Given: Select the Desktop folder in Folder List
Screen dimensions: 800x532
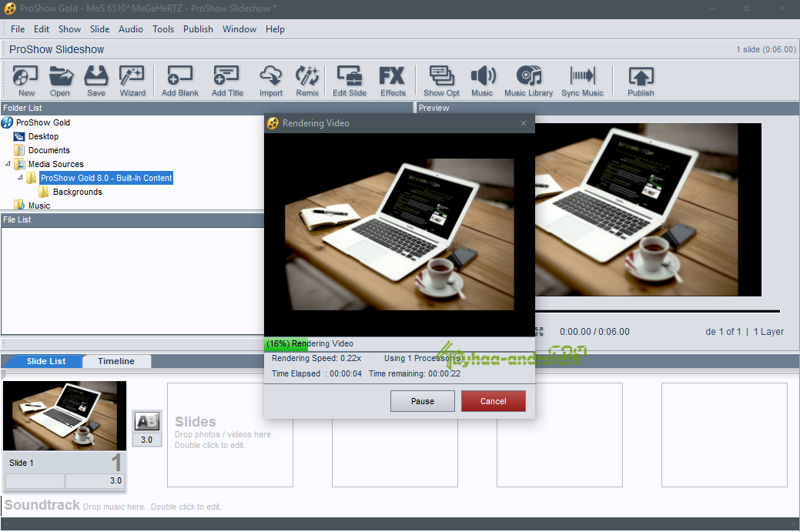Looking at the screenshot, I should tap(43, 137).
